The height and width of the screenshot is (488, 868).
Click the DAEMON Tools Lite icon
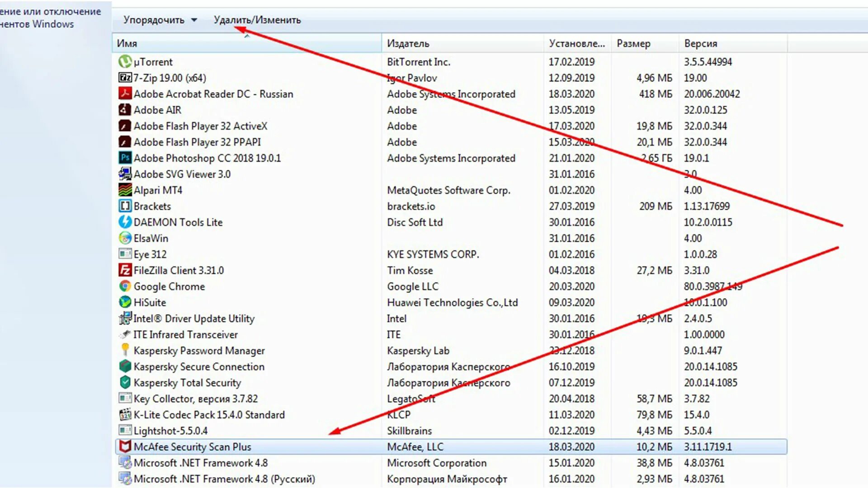pyautogui.click(x=125, y=222)
